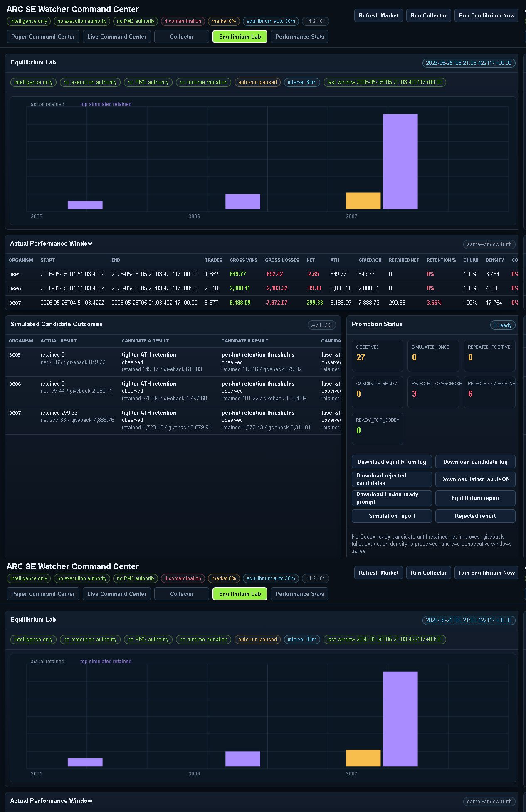This screenshot has height=812, width=526.
Task: Click the '-7,872.07' gross losses value
Action: click(x=276, y=303)
